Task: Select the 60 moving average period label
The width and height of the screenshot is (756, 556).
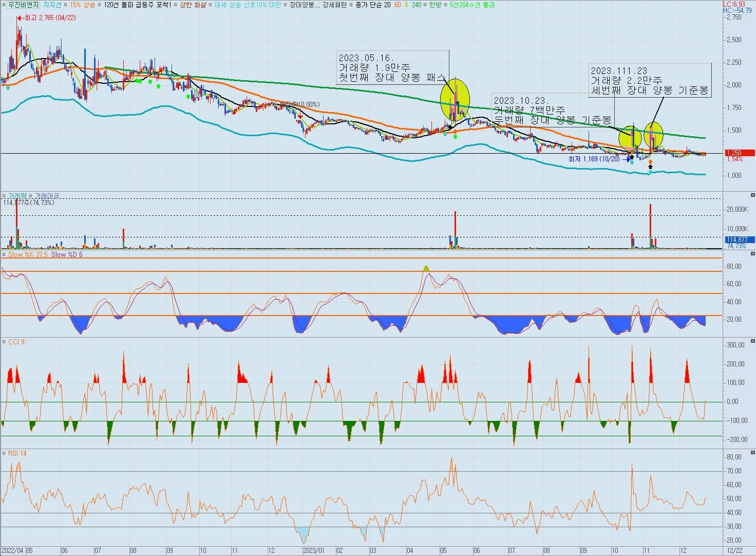Action: (398, 5)
